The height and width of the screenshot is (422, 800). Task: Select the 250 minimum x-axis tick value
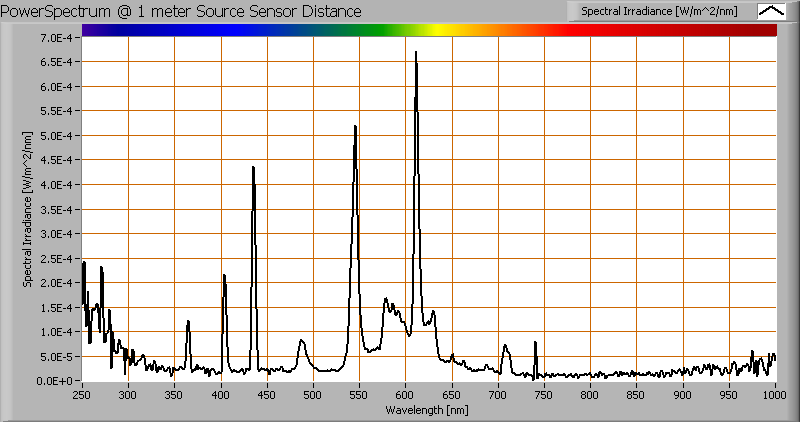(82, 395)
